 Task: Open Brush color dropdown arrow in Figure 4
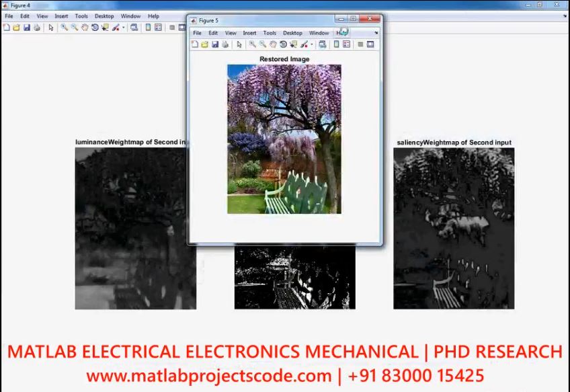coord(123,28)
